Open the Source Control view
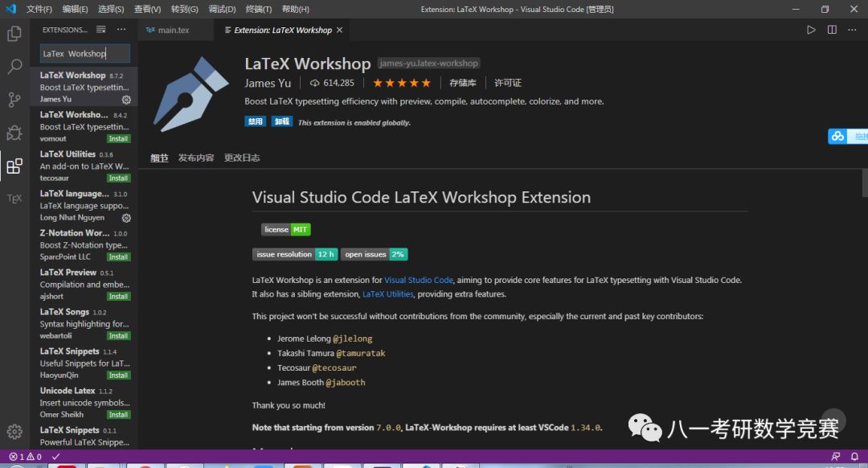868x468 pixels. click(14, 100)
